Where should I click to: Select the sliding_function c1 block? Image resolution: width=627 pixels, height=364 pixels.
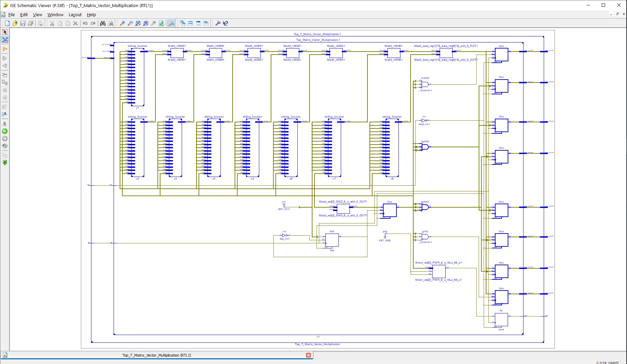coord(138,77)
